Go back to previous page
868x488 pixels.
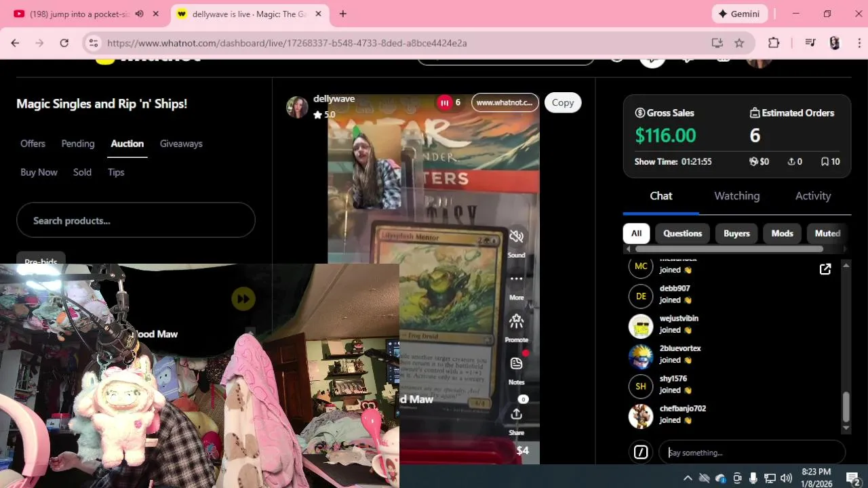[x=15, y=43]
